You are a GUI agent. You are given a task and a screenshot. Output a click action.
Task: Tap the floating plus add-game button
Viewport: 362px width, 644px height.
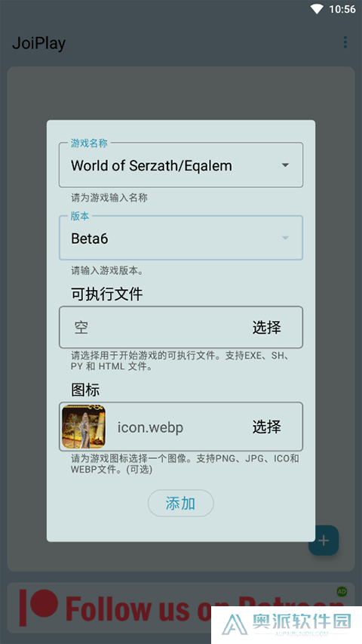(324, 540)
